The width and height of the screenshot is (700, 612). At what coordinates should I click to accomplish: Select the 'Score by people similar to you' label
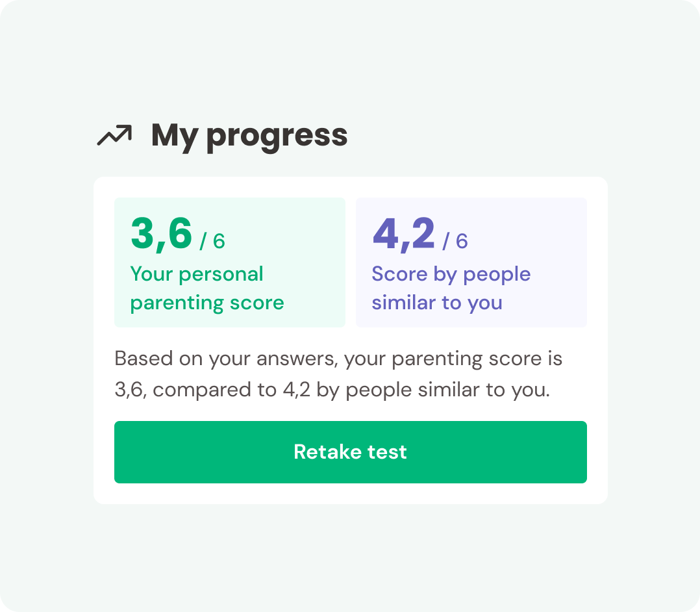point(451,288)
